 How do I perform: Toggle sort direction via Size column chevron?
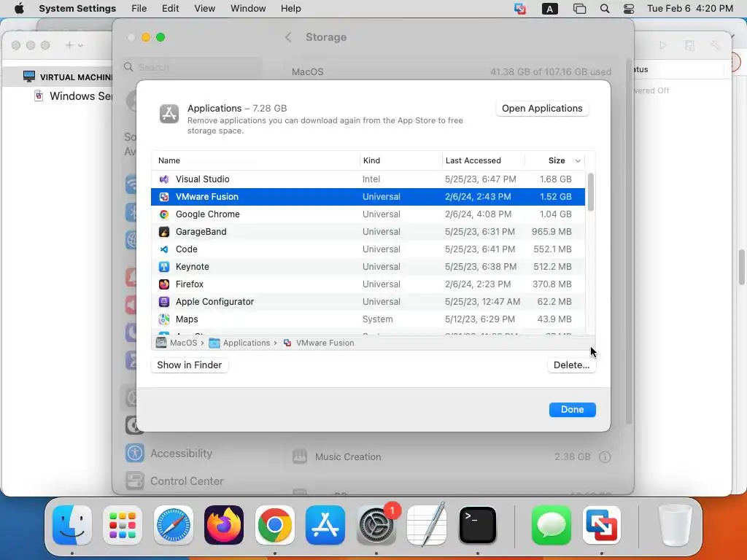click(x=578, y=161)
